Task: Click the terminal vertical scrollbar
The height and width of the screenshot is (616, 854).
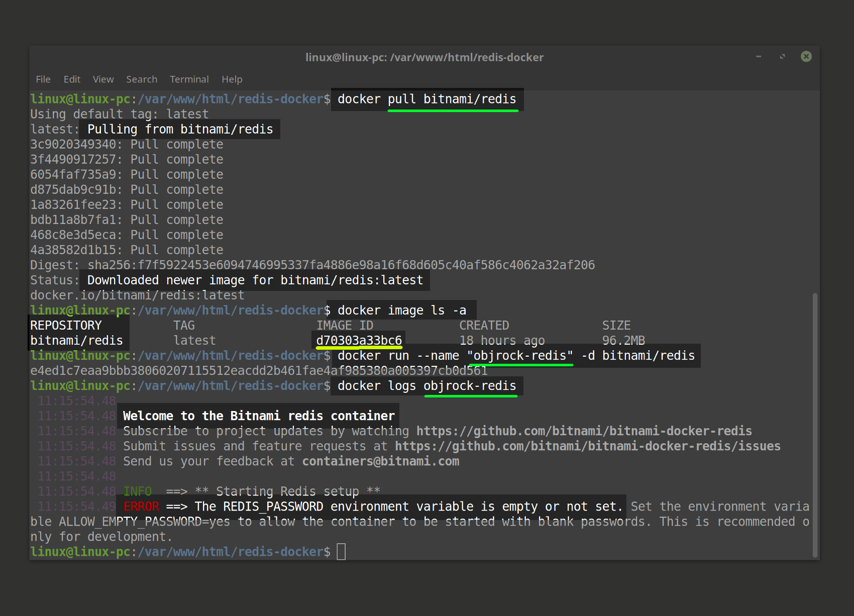Action: pyautogui.click(x=815, y=425)
